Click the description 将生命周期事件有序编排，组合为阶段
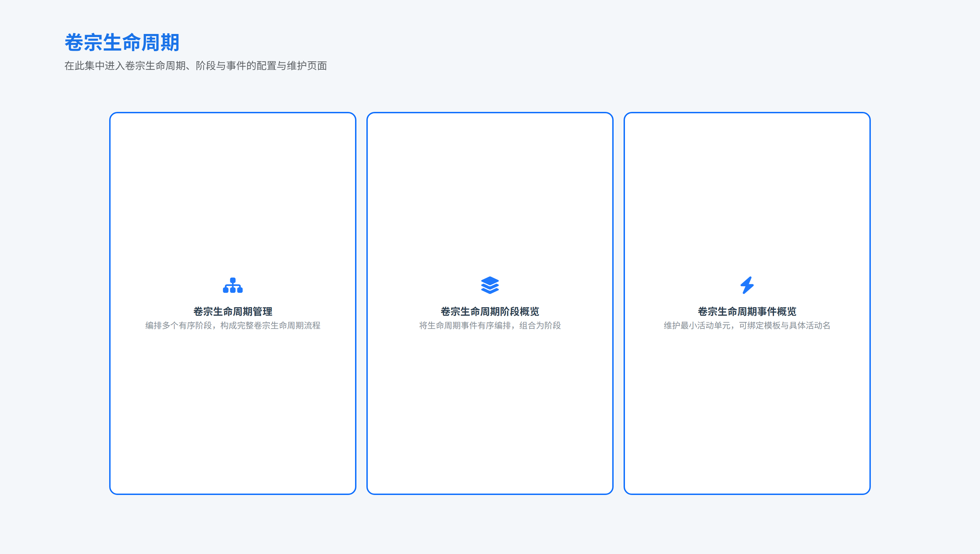Image resolution: width=980 pixels, height=554 pixels. pos(490,326)
